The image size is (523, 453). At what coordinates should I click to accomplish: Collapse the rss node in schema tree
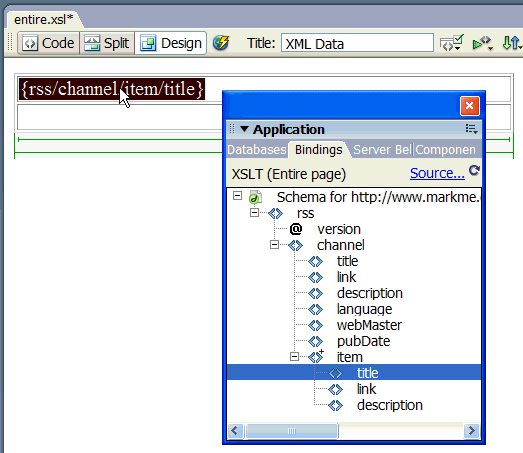tap(254, 213)
